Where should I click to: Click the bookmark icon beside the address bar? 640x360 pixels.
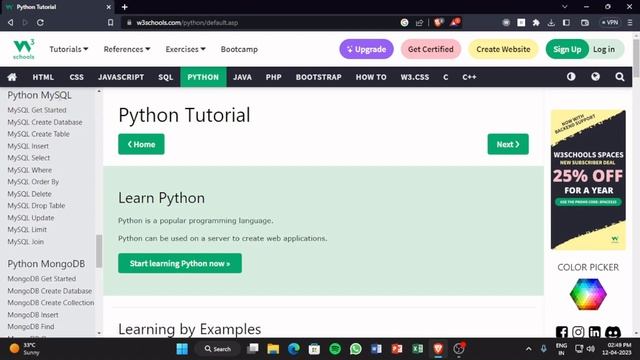(x=110, y=22)
